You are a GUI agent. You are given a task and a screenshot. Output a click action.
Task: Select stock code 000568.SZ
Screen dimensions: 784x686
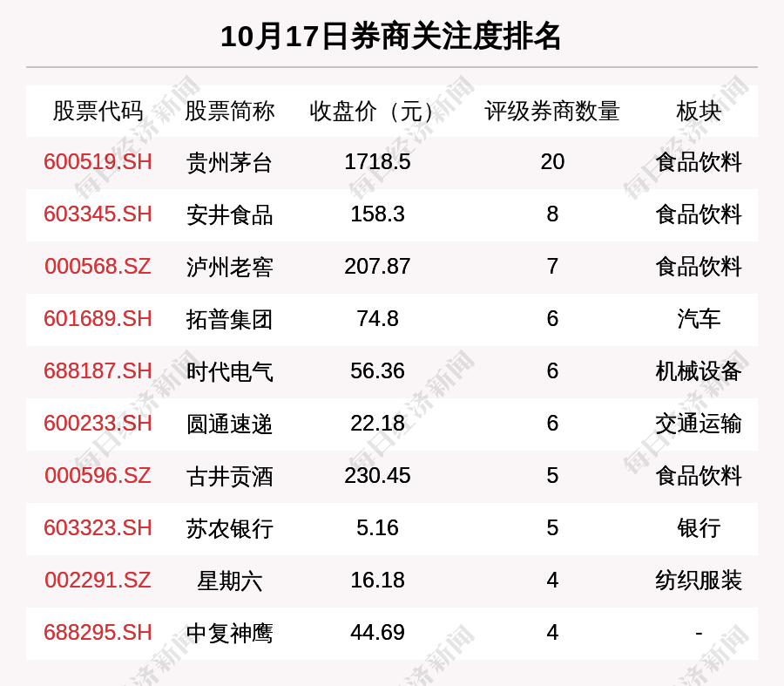[98, 266]
